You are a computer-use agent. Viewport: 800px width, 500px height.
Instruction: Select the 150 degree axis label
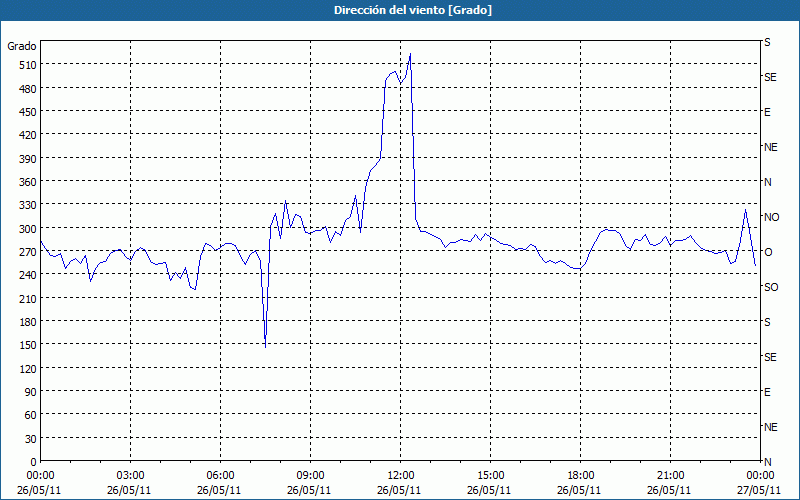pos(28,345)
